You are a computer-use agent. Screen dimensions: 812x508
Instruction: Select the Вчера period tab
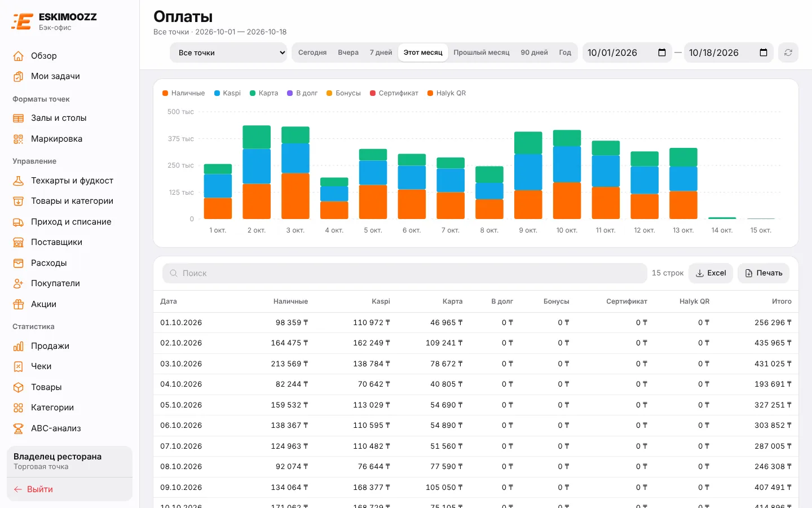click(x=348, y=52)
